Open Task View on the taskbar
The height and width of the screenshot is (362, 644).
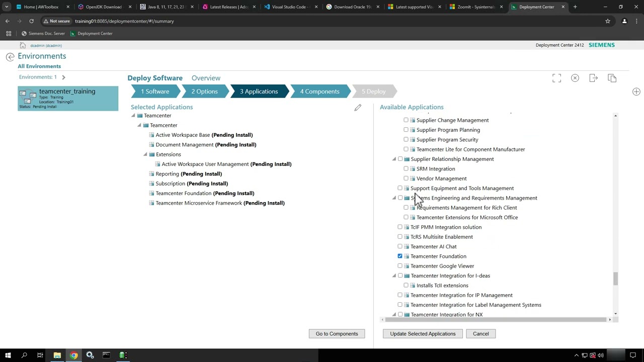coord(40,355)
